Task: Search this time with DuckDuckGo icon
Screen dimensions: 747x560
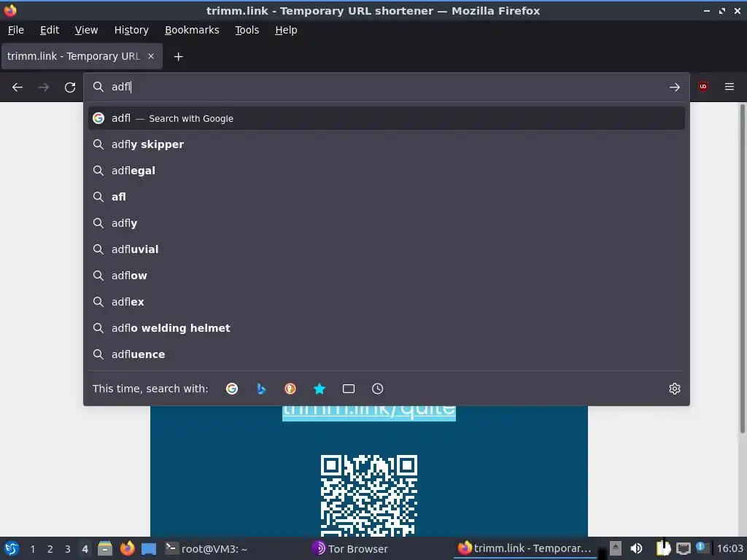Action: click(x=290, y=389)
